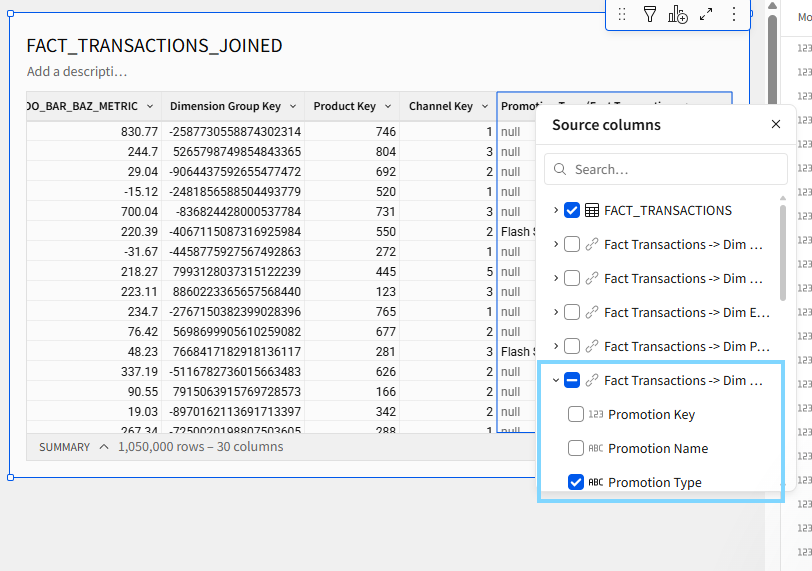The width and height of the screenshot is (812, 571).
Task: Click the 123 number type icon of Promotion Key
Action: pyautogui.click(x=596, y=415)
